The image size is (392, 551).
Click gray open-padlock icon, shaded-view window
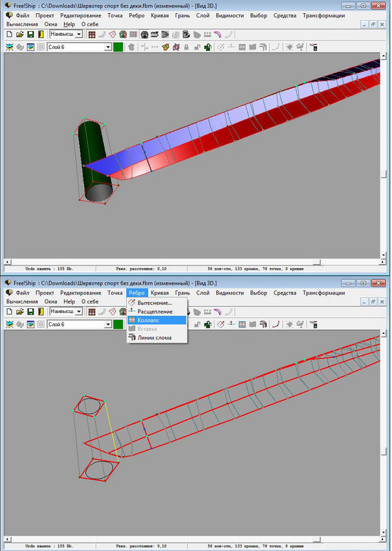[197, 47]
